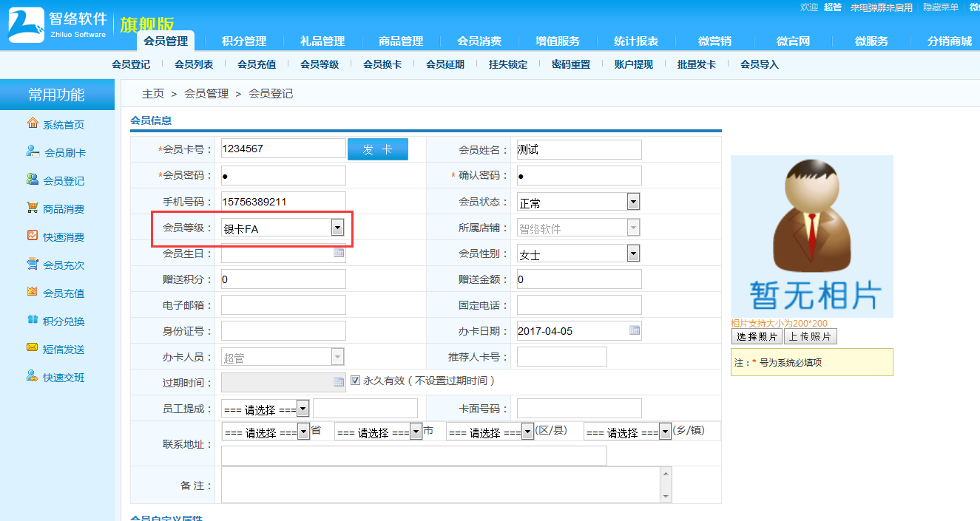This screenshot has width=980, height=521.
Task: Expand the 会员等级 dropdown
Action: point(337,228)
